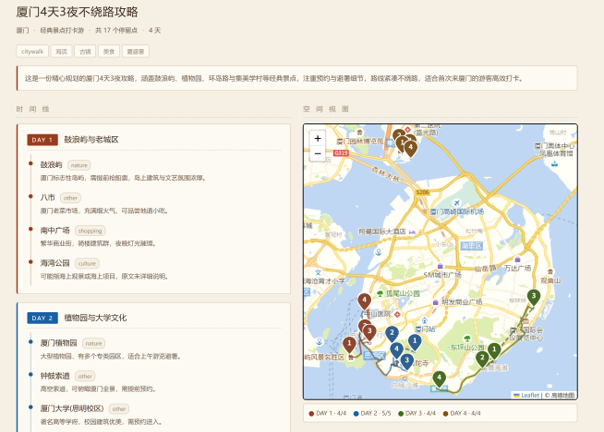Select green Day 3 map marker 2
This screenshot has height=432, width=604.
[x=482, y=359]
